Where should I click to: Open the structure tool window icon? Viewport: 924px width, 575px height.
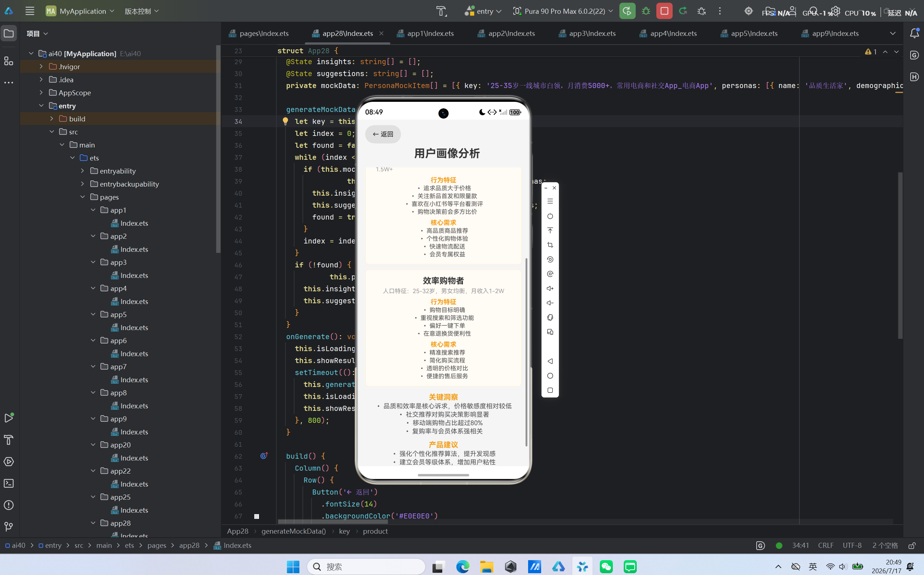click(9, 61)
